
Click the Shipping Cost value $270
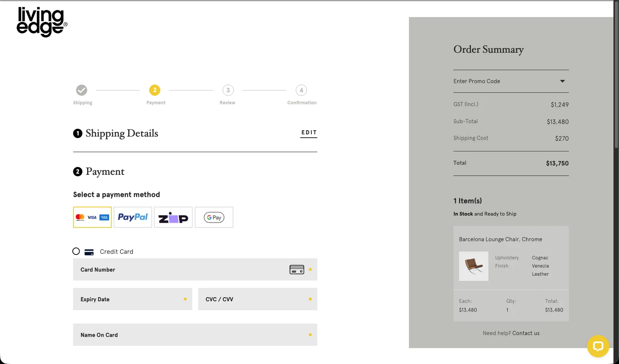(562, 138)
